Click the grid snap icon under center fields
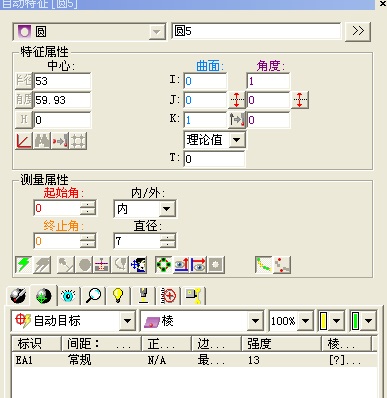This screenshot has width=387, height=398. [78, 141]
